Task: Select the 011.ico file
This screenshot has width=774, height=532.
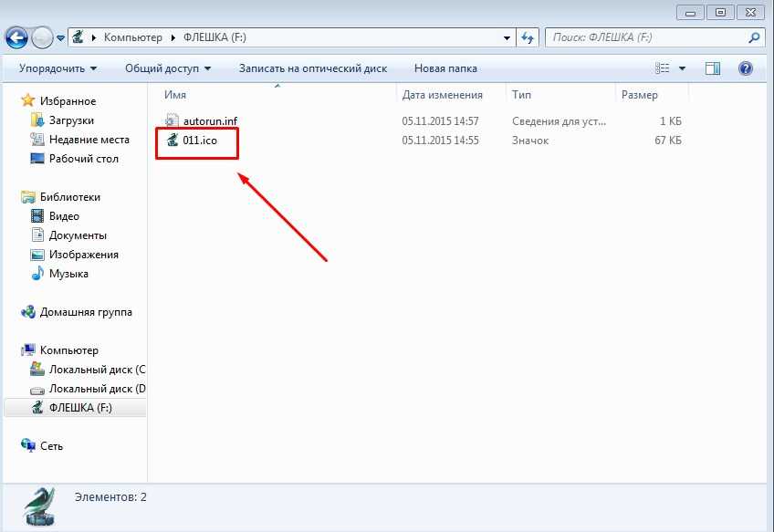Action: click(201, 140)
